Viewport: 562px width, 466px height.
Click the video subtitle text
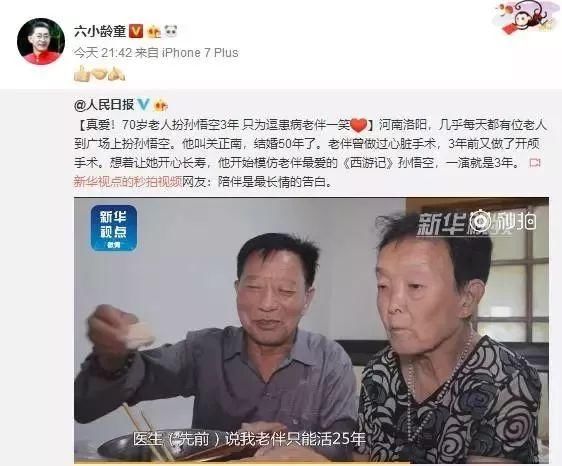coord(249,439)
